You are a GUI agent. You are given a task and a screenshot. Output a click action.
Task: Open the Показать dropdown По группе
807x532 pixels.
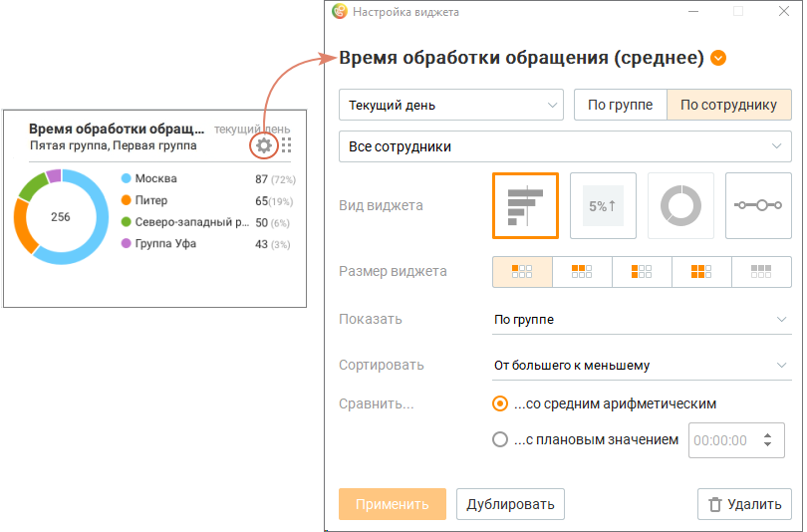pyautogui.click(x=642, y=320)
